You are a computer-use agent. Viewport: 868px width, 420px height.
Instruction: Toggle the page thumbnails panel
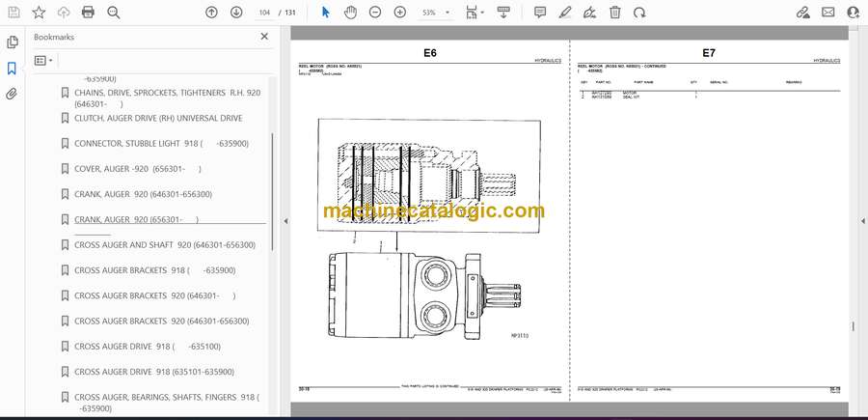click(x=12, y=42)
